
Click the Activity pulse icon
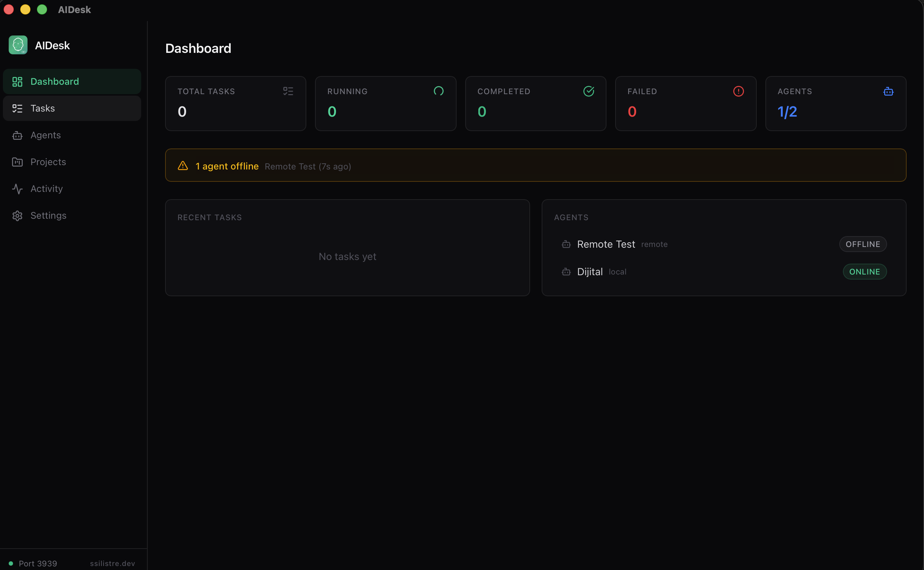(17, 189)
